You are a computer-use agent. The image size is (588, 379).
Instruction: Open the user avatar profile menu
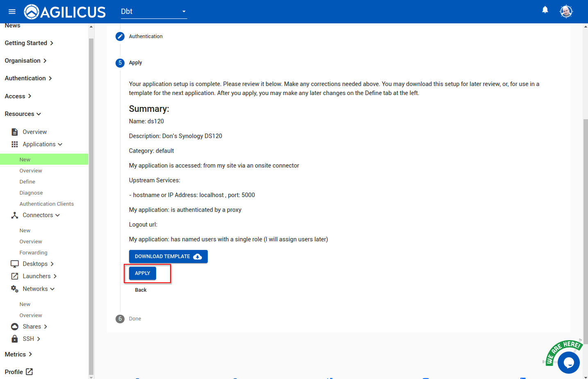(x=566, y=11)
